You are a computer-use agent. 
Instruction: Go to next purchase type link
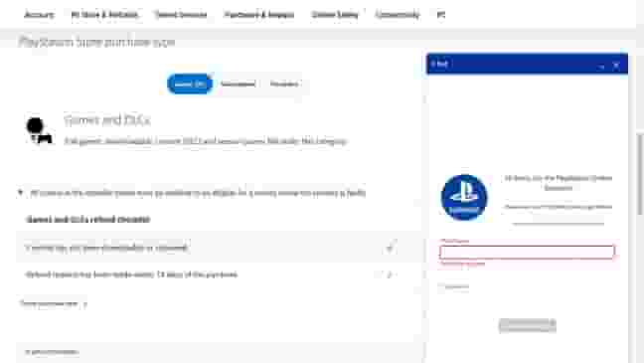[54, 304]
